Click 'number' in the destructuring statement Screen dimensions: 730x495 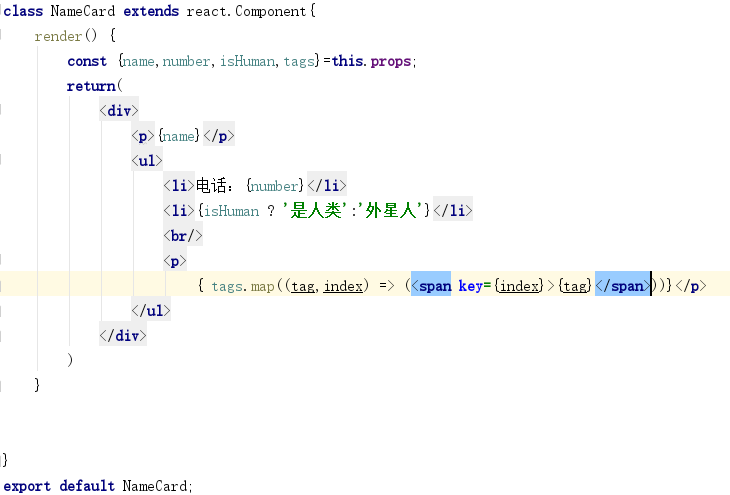coord(186,61)
